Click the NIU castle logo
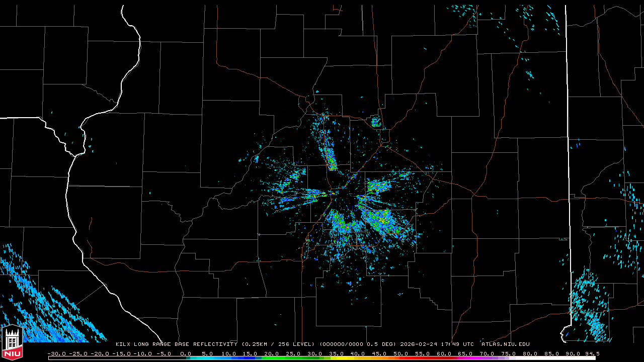 tap(12, 343)
